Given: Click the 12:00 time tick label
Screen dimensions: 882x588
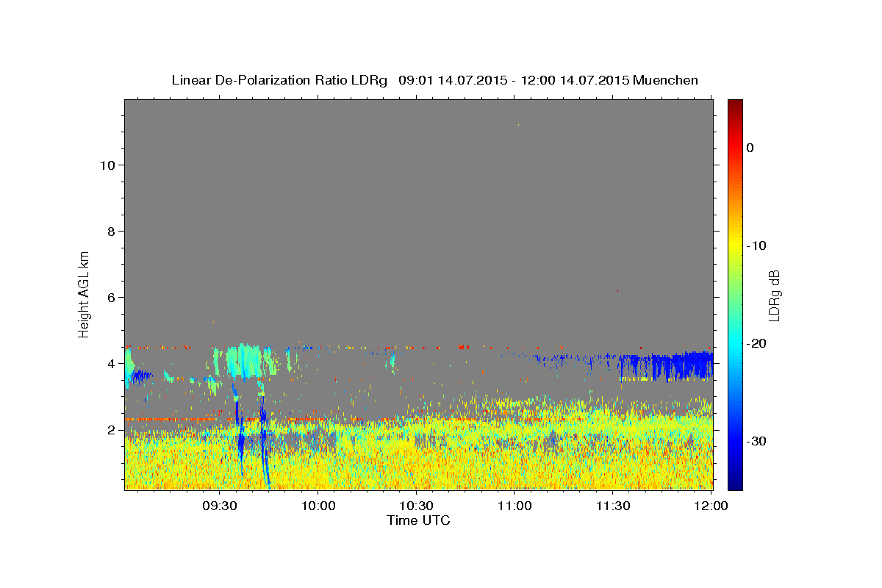Looking at the screenshot, I should point(711,506).
